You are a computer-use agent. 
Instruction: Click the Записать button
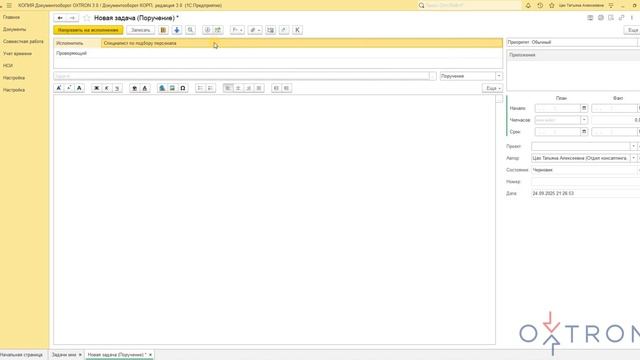[x=140, y=30]
